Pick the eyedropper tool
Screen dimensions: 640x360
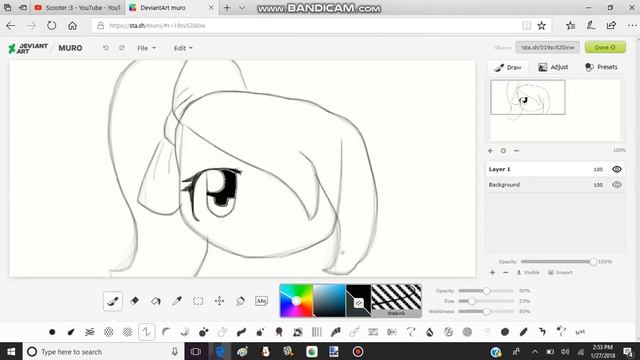(x=177, y=301)
